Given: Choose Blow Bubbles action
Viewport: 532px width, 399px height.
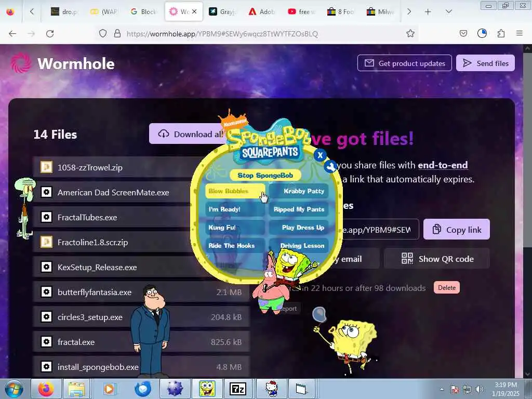Looking at the screenshot, I should point(235,191).
